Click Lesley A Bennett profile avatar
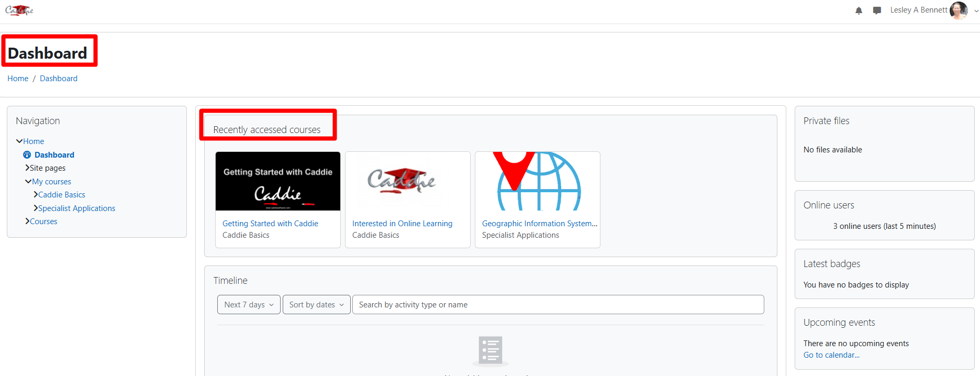980x376 pixels. [958, 10]
